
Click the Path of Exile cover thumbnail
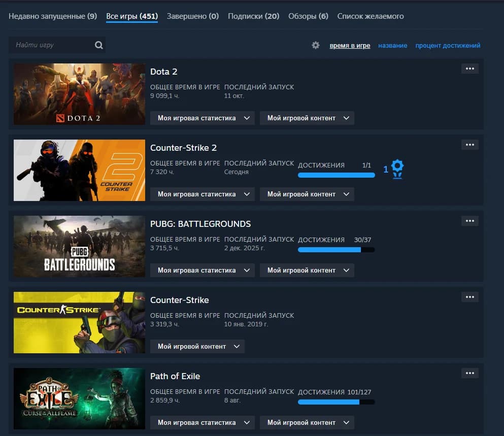click(79, 399)
